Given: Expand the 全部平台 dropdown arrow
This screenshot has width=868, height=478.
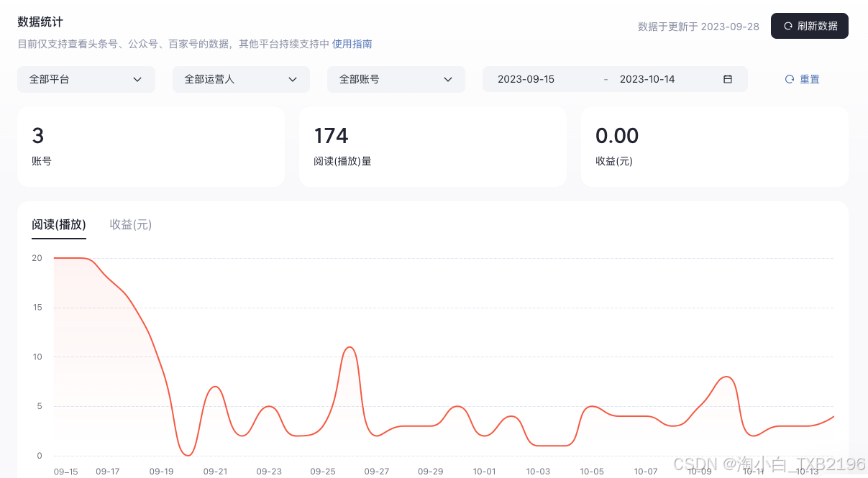Looking at the screenshot, I should click(x=137, y=79).
